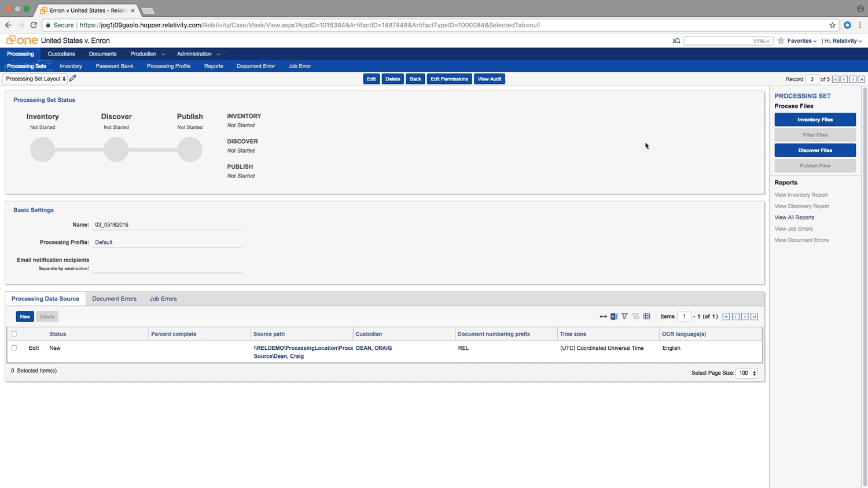This screenshot has height=488, width=868.
Task: Start Discover Files
Action: (815, 150)
